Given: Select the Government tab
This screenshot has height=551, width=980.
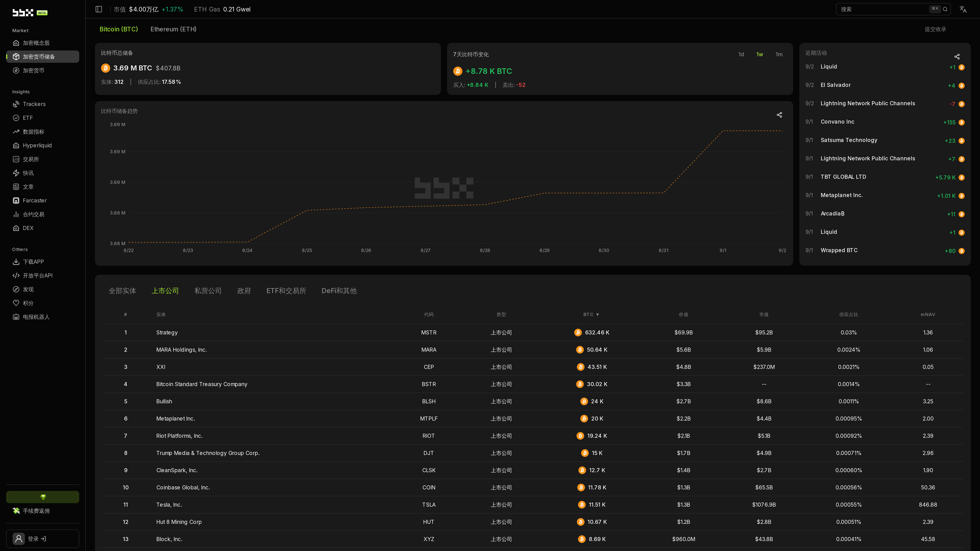Looking at the screenshot, I should 244,291.
